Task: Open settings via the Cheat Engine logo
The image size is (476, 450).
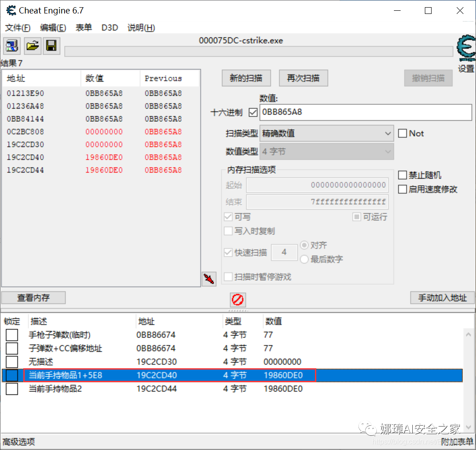Action: click(466, 49)
